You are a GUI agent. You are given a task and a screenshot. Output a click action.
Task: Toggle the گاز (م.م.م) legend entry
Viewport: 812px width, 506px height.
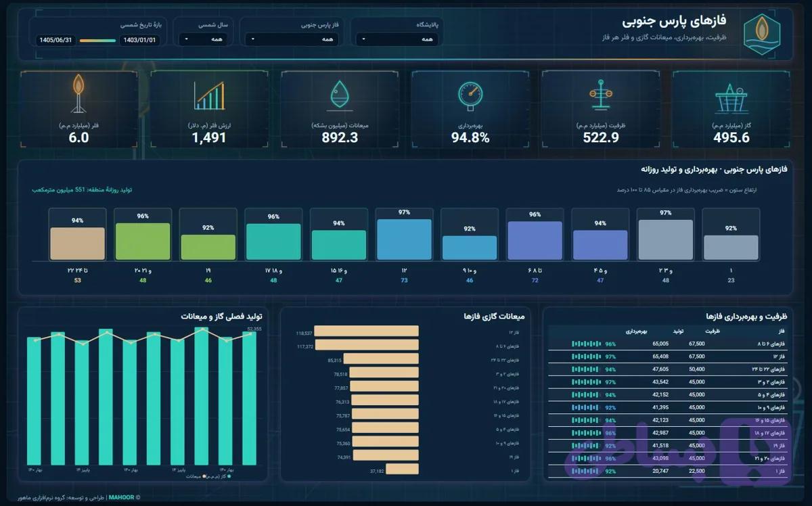tap(218, 476)
